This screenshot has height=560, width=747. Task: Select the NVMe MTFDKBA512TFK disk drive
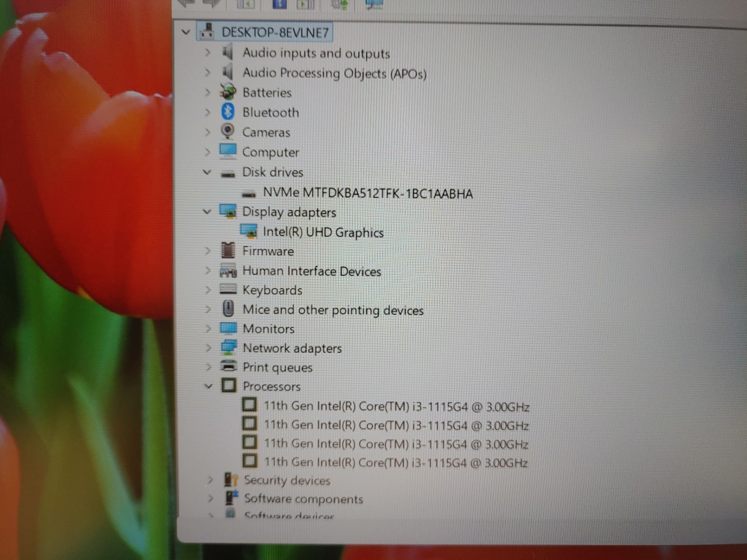pos(367,193)
